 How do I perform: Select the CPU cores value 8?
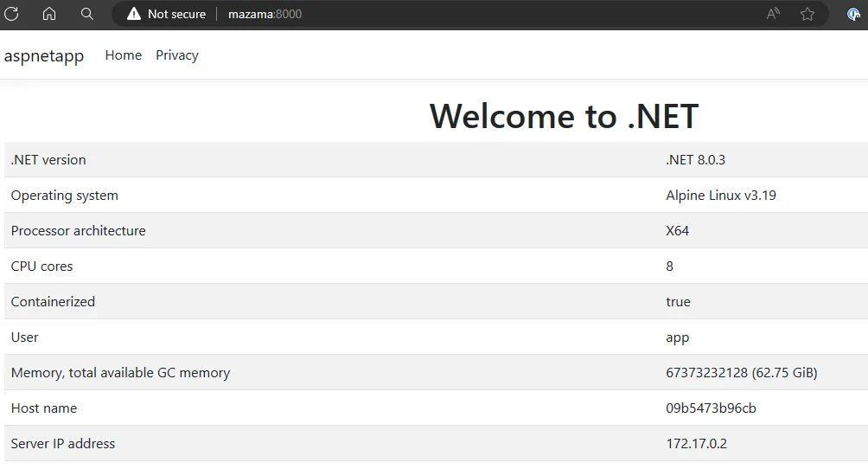tap(669, 267)
